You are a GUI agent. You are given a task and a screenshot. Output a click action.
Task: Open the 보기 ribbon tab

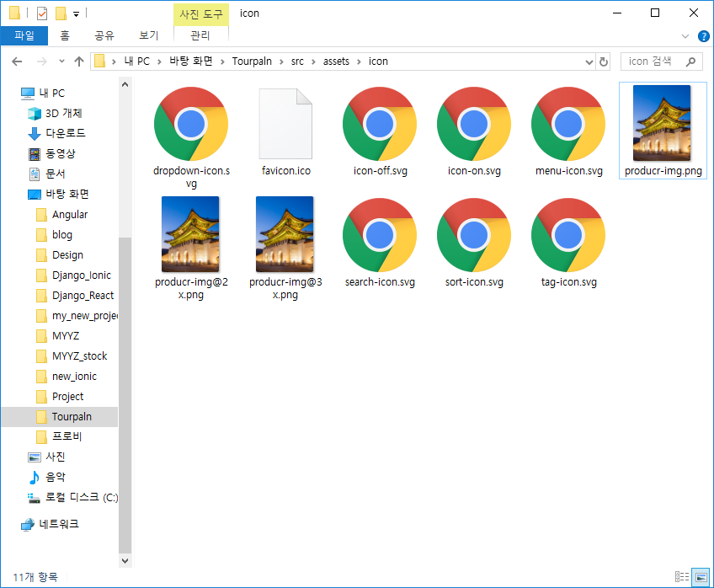[x=148, y=35]
